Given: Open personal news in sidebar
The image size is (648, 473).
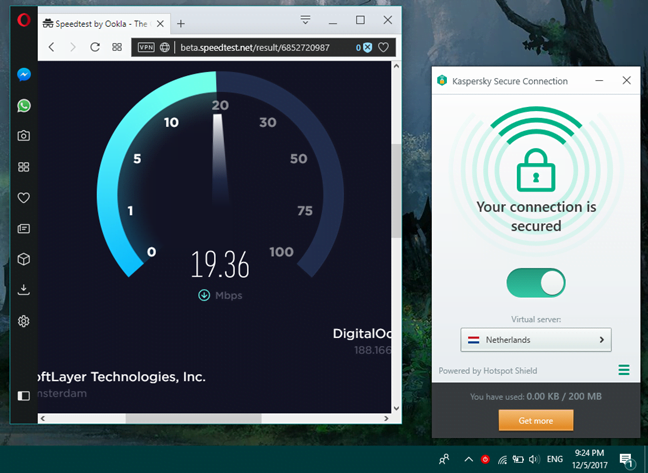Looking at the screenshot, I should [x=24, y=228].
